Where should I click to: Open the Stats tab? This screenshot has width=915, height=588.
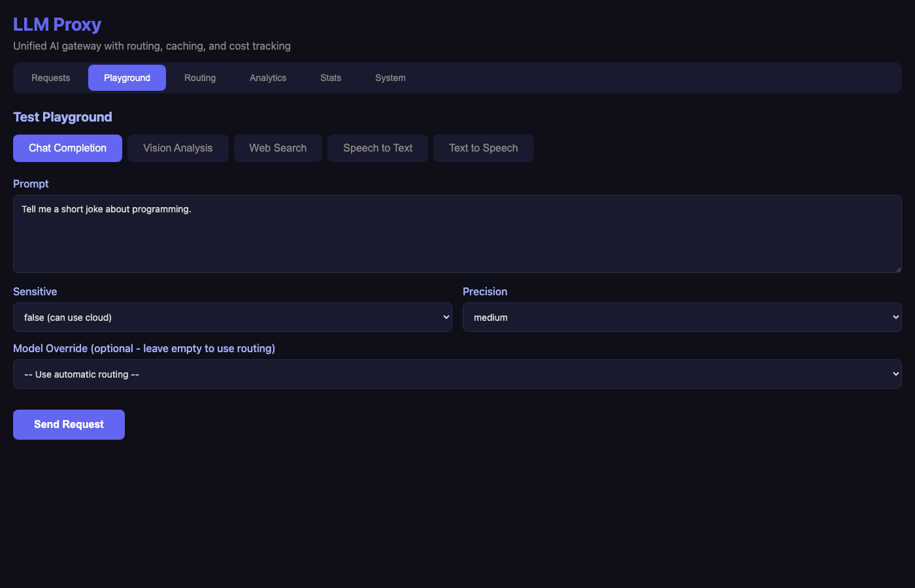pos(331,78)
